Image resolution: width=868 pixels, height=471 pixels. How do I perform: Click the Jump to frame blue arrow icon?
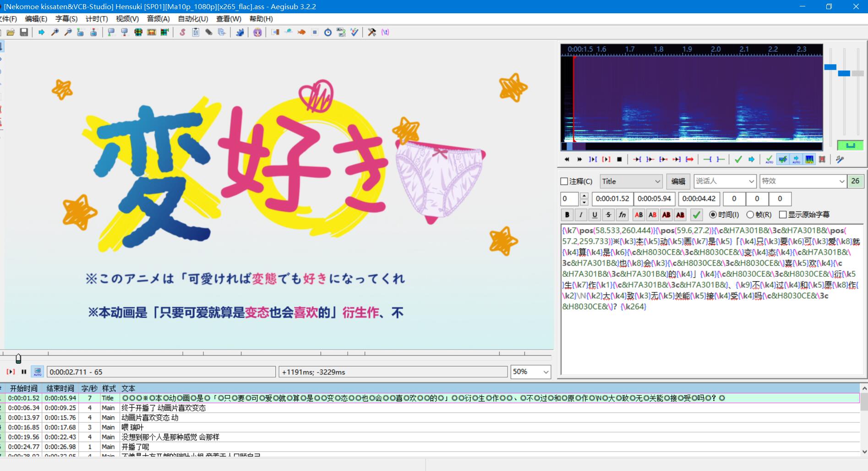coord(41,32)
